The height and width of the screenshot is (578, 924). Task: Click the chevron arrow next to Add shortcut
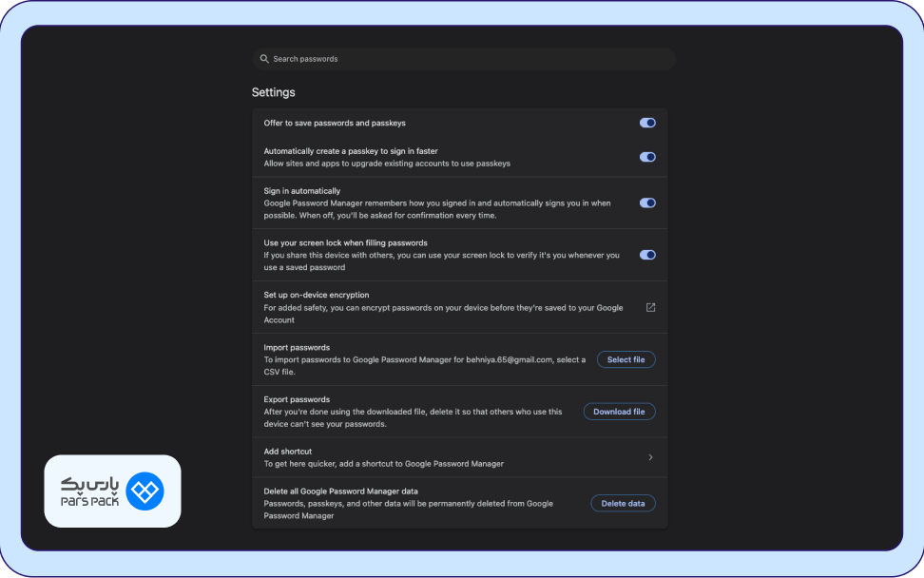point(651,457)
